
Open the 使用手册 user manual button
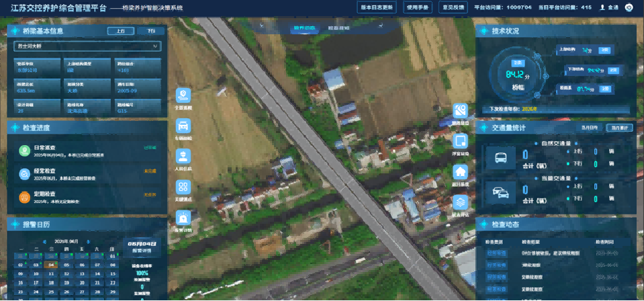pos(418,7)
